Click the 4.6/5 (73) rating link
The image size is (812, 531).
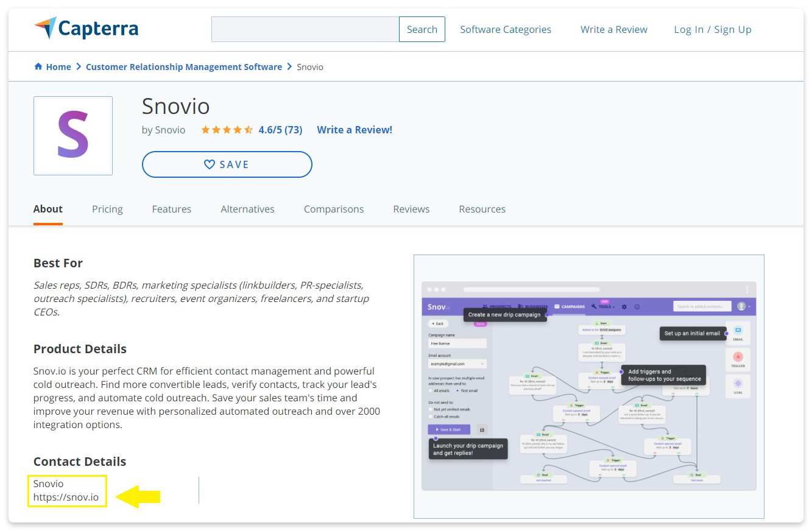click(x=280, y=130)
